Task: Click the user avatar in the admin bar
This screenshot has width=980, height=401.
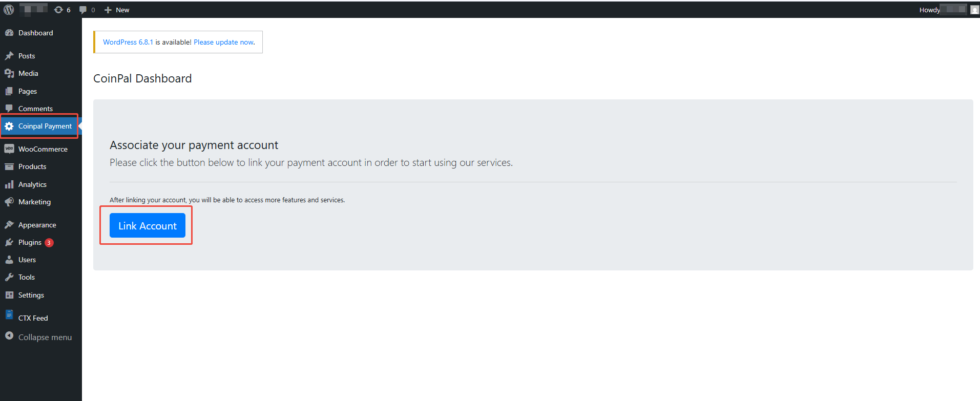Action: pos(974,10)
